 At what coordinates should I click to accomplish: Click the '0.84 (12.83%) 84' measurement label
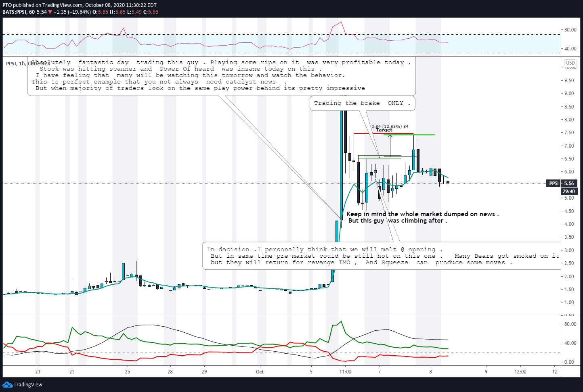tap(390, 126)
